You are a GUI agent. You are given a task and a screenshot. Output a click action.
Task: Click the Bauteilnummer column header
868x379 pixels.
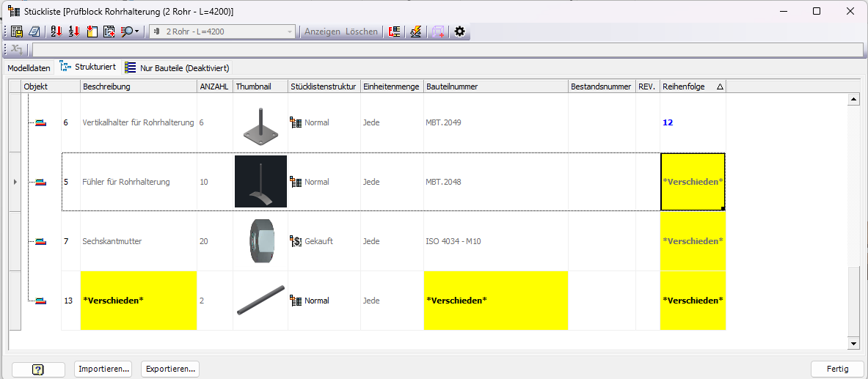[495, 87]
